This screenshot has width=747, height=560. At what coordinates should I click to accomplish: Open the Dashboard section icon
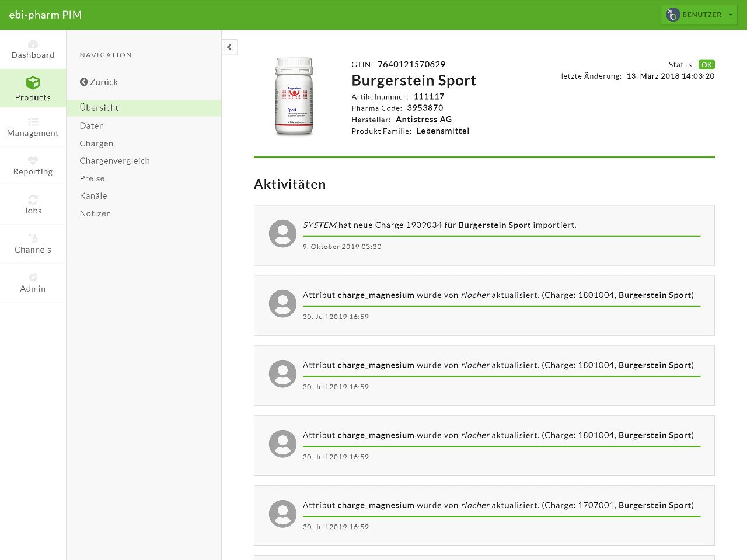(33, 44)
